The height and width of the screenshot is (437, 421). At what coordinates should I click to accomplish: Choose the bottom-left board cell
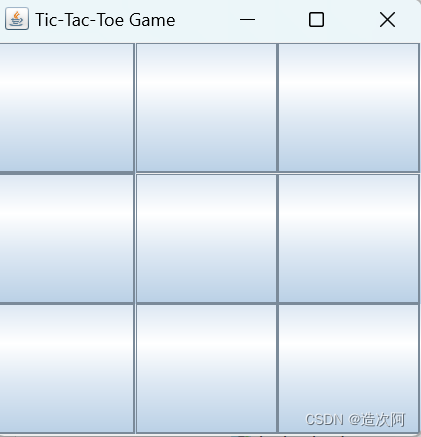[67, 369]
